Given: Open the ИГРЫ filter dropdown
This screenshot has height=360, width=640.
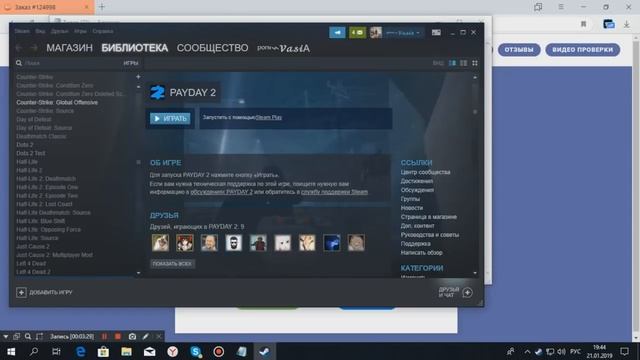Looking at the screenshot, I should (x=131, y=63).
